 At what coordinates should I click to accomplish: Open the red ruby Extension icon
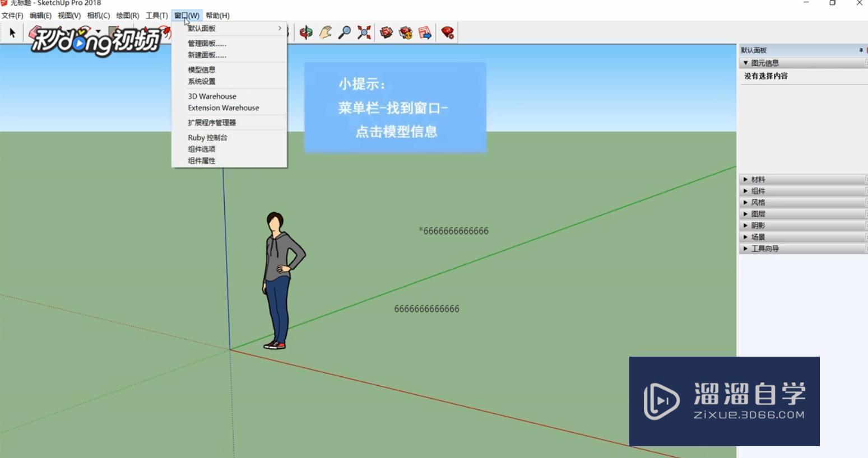click(x=448, y=32)
